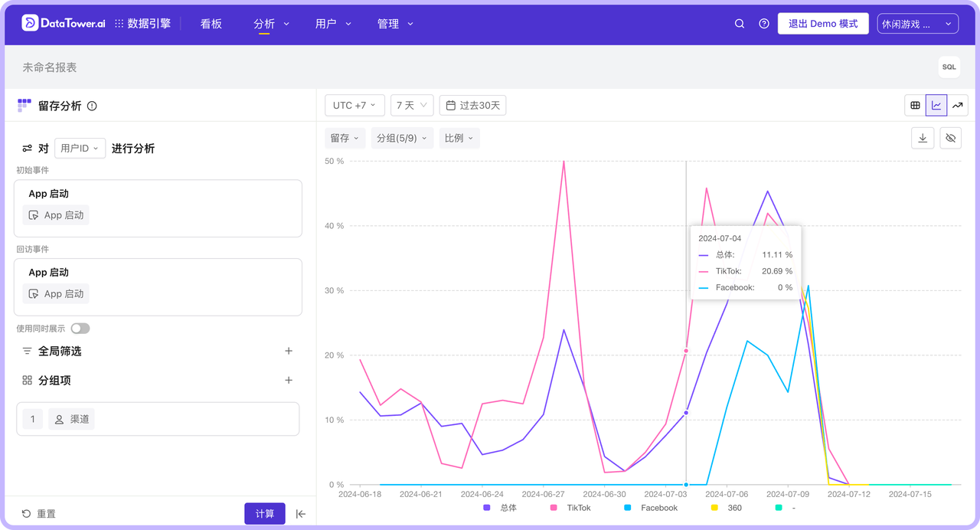This screenshot has width=980, height=530.
Task: Toggle the 使用同时展示 switch
Action: coord(80,327)
